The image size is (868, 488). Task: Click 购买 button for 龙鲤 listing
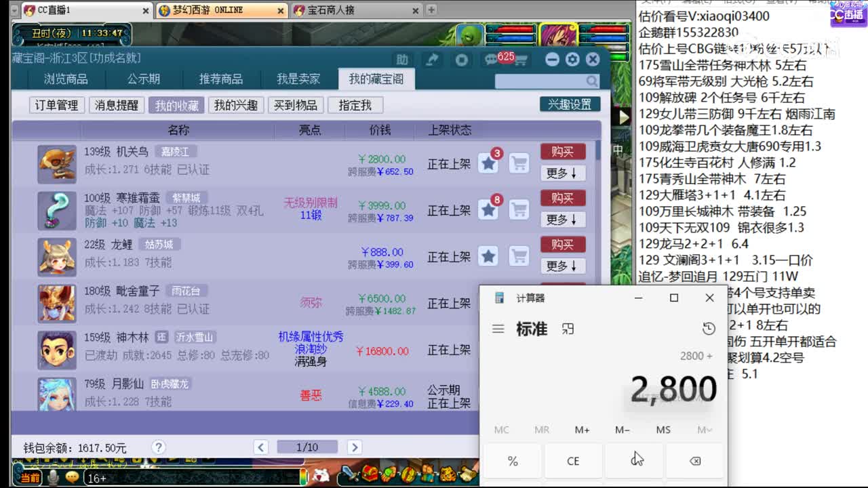[562, 244]
